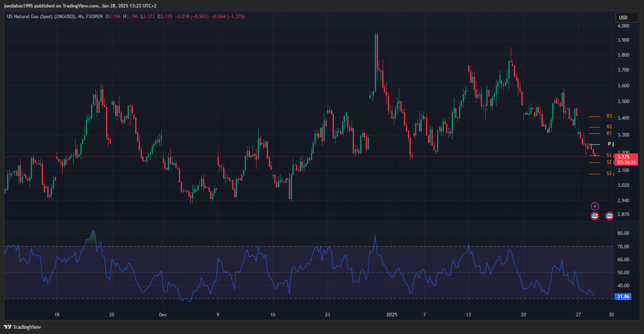Screen dimensions: 644x334
Task: Click the 25 date label on the time axis
Action: pos(112,314)
